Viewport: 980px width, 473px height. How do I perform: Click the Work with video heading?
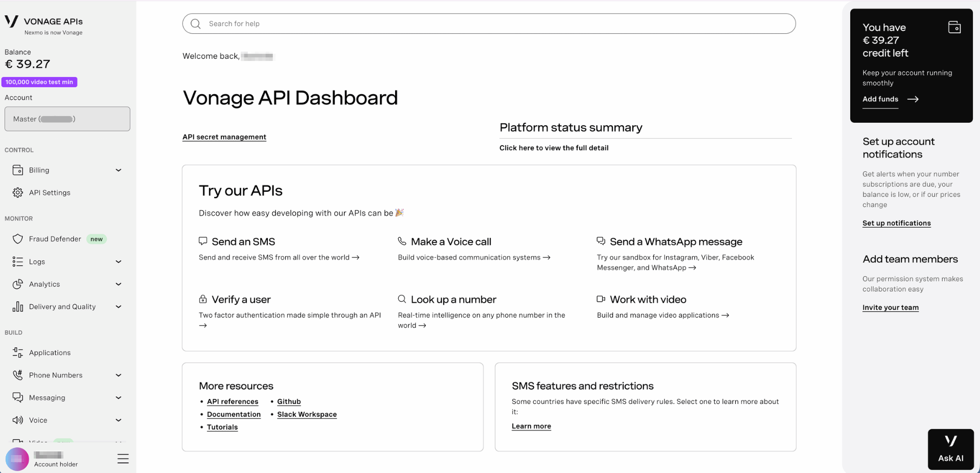tap(648, 299)
